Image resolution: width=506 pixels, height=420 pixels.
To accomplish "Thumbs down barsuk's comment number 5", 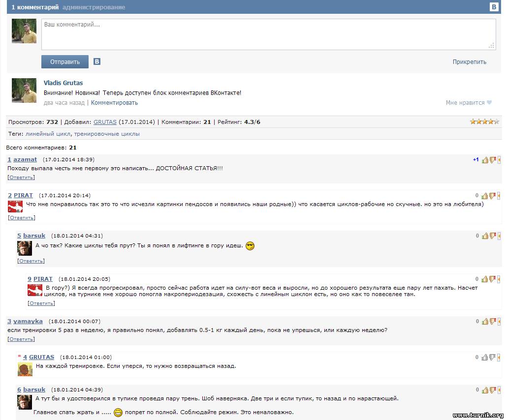I will coord(492,236).
